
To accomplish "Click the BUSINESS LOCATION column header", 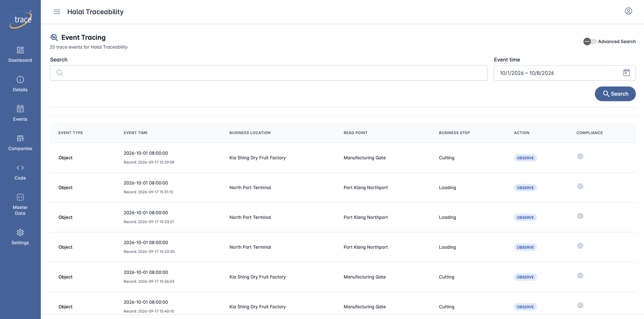I will tap(250, 133).
